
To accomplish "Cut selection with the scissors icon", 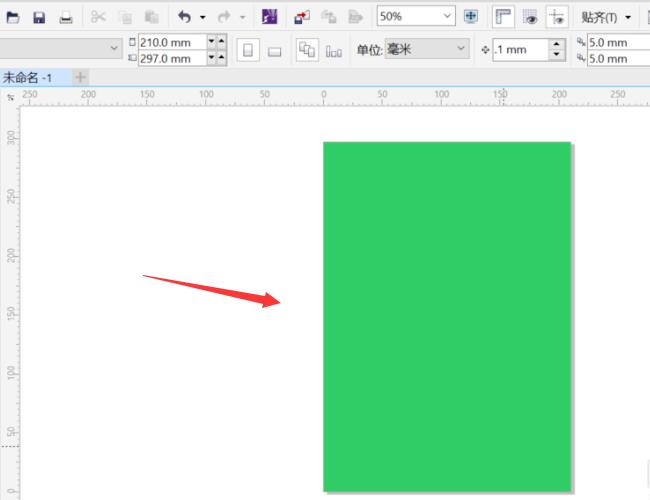I will [x=98, y=17].
